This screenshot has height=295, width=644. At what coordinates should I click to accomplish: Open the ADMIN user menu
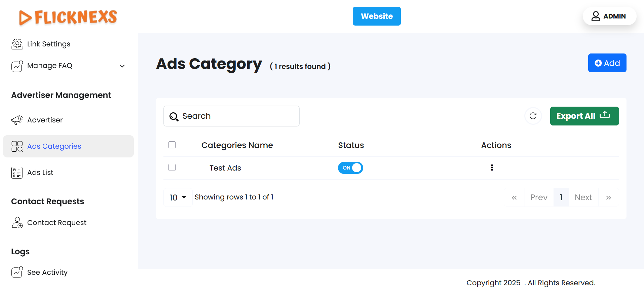click(609, 16)
